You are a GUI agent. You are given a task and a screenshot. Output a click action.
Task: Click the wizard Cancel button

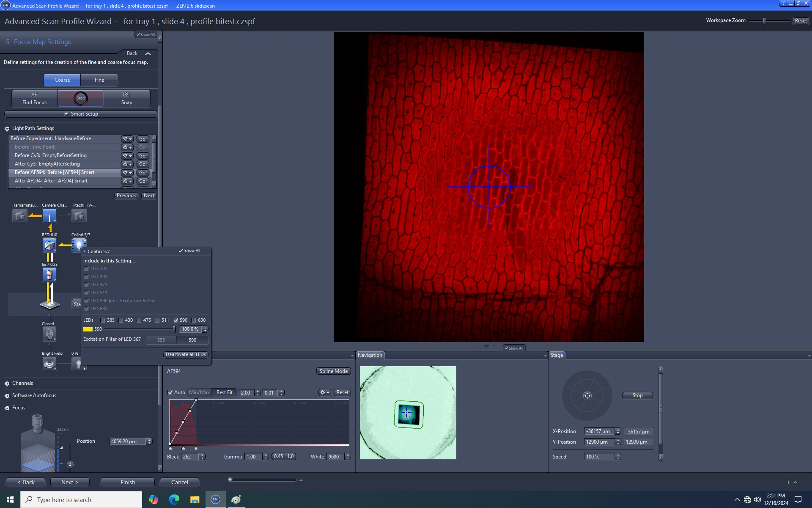[180, 482]
